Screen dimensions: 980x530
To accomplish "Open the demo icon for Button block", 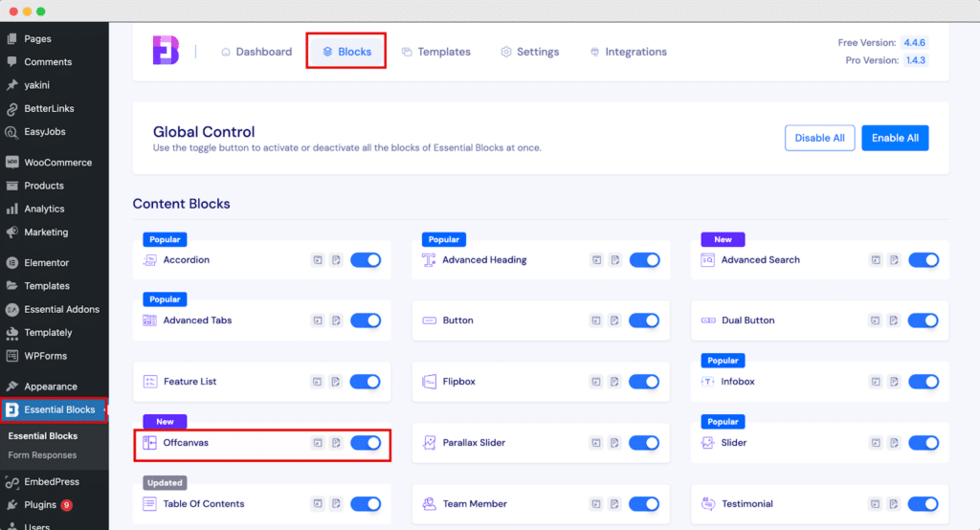I will [x=596, y=320].
